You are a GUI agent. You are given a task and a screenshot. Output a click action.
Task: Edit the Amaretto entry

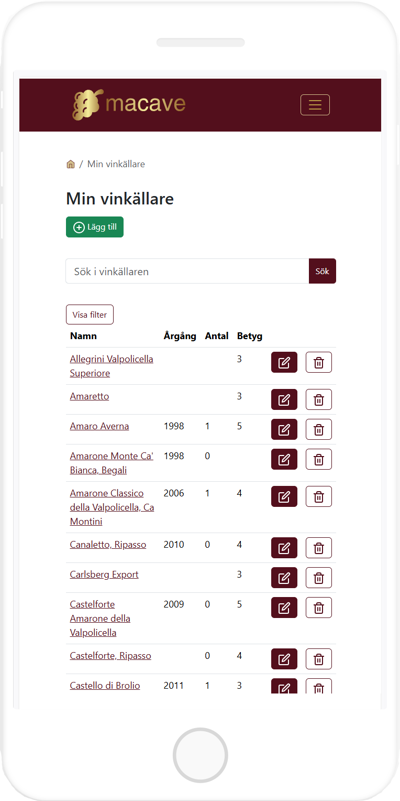click(284, 399)
